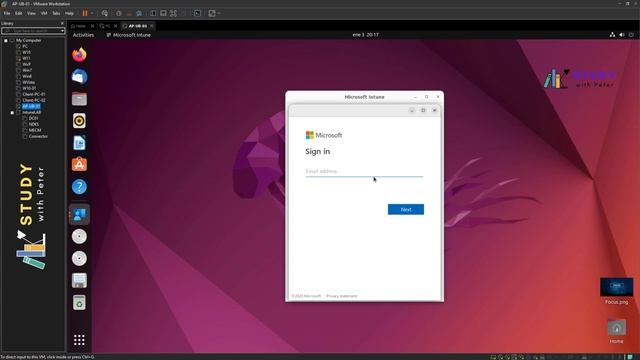Screen dimensions: 640x360
Task: Open LibreOffice Writer in the dock
Action: [x=79, y=143]
